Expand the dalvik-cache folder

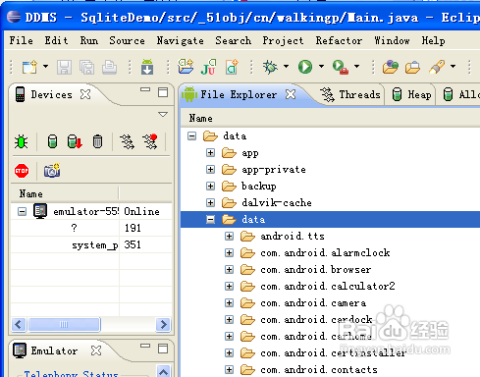pos(210,203)
